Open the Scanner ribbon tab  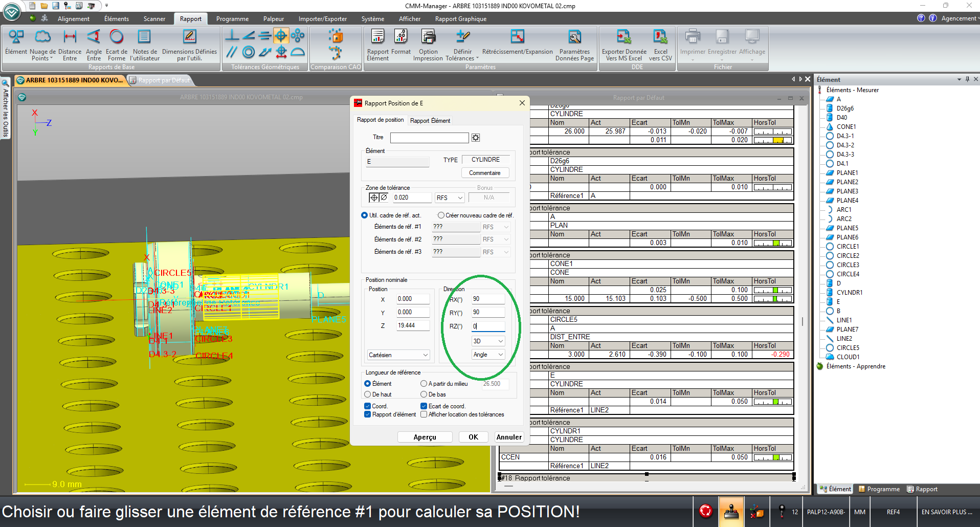tap(154, 19)
